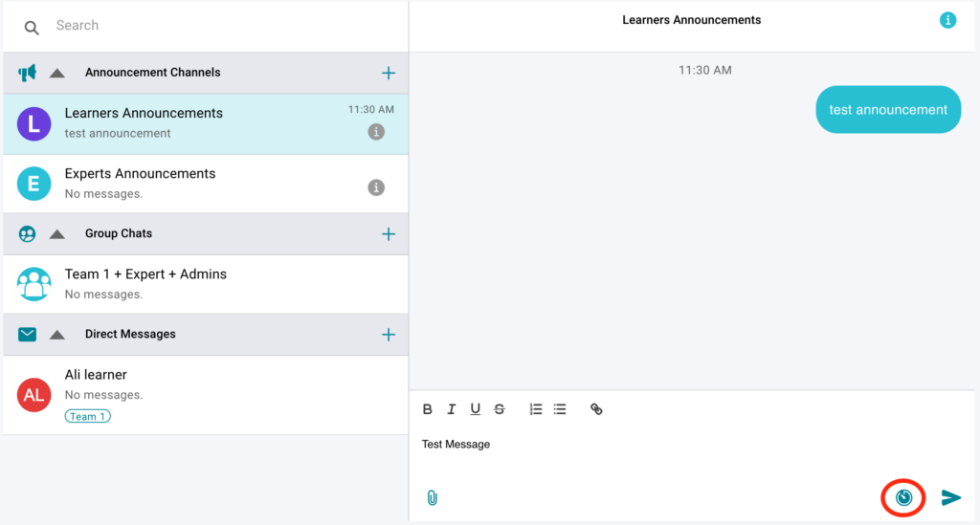Click info icon on the Experts Announcements row

point(376,187)
